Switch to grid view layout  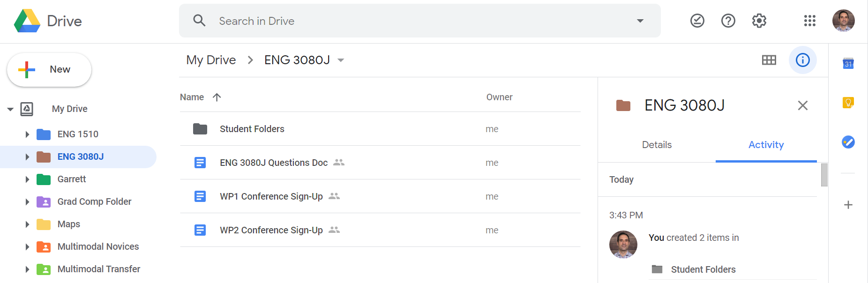(x=769, y=60)
